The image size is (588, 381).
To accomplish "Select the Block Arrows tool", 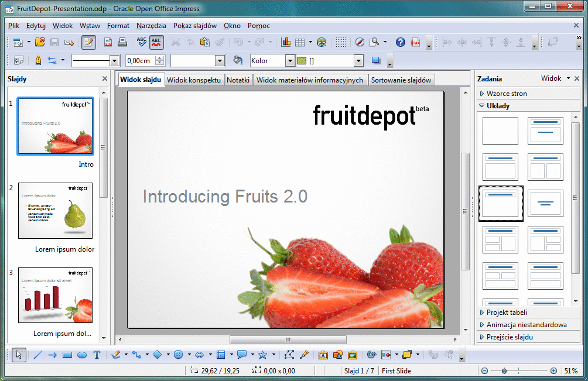I will click(200, 355).
